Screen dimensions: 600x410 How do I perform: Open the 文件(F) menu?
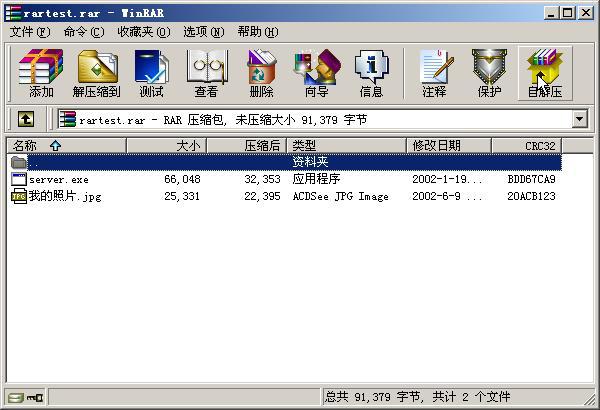point(30,32)
